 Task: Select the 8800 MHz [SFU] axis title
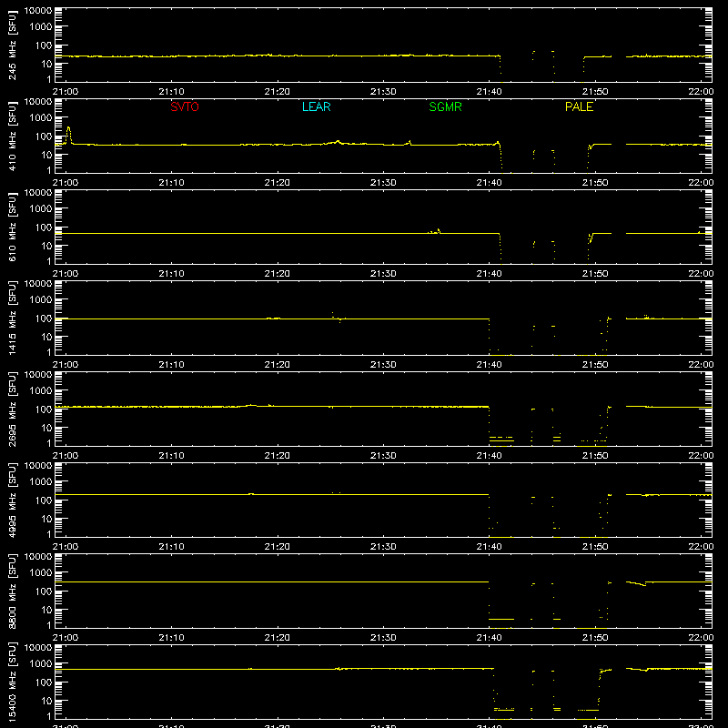pos(13,591)
